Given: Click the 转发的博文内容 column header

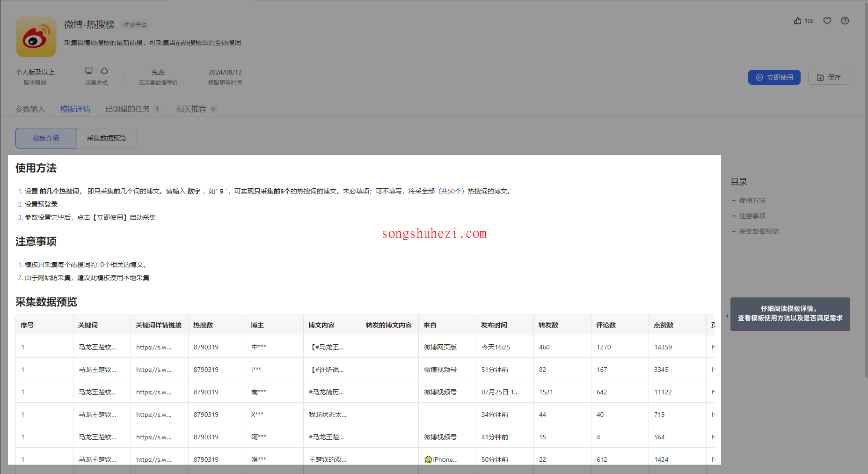Looking at the screenshot, I should (x=389, y=325).
